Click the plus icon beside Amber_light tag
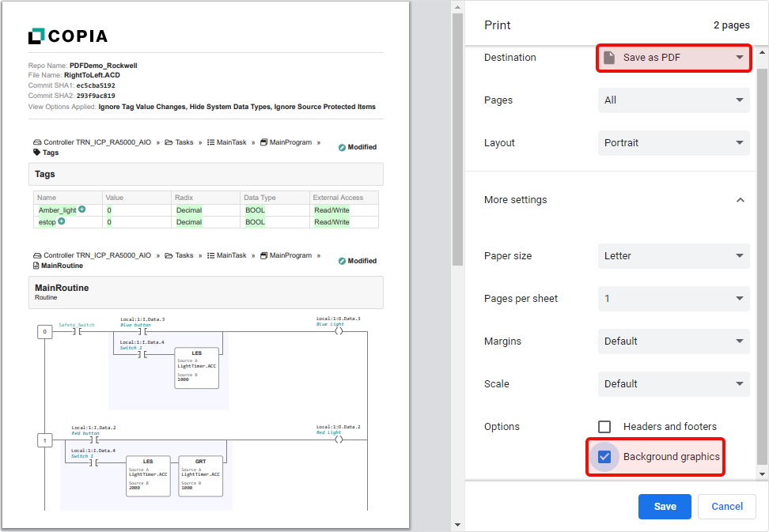 [82, 209]
